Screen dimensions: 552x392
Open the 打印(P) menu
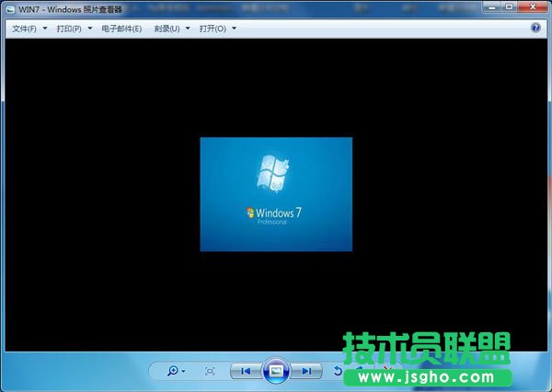[75, 29]
